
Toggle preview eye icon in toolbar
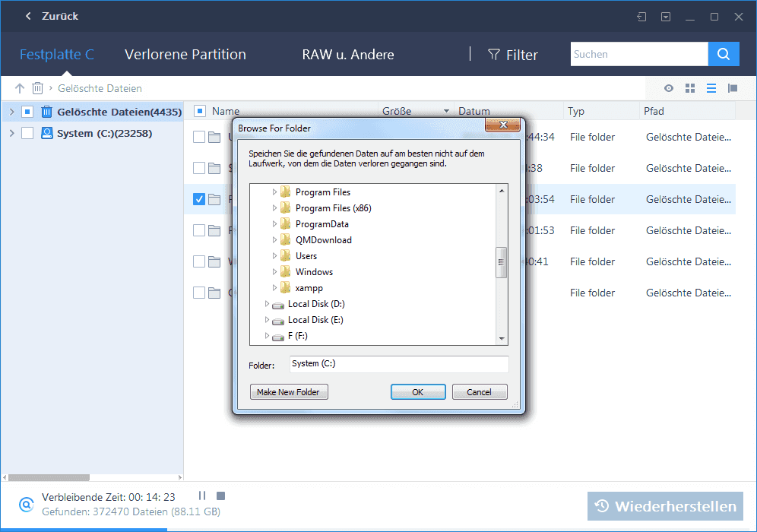point(669,88)
